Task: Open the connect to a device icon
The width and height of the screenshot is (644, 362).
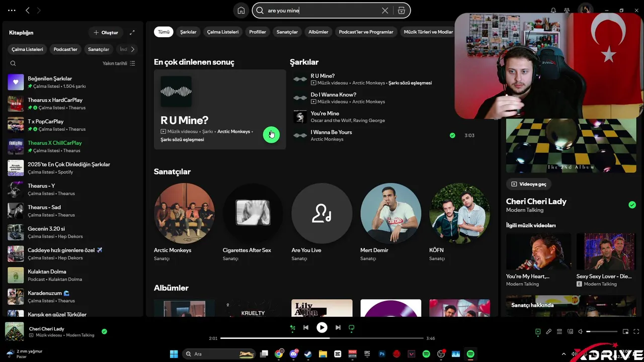Action: (570, 331)
